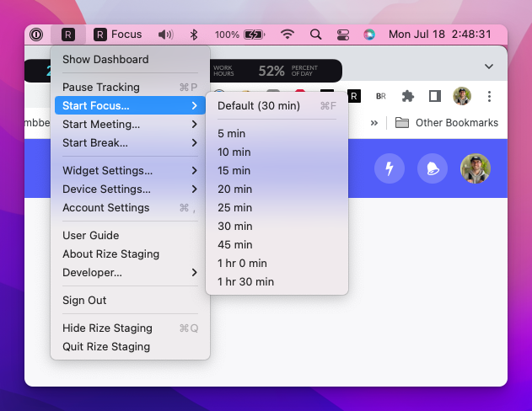Click the 1Password menu bar icon
532x411 pixels.
36,35
